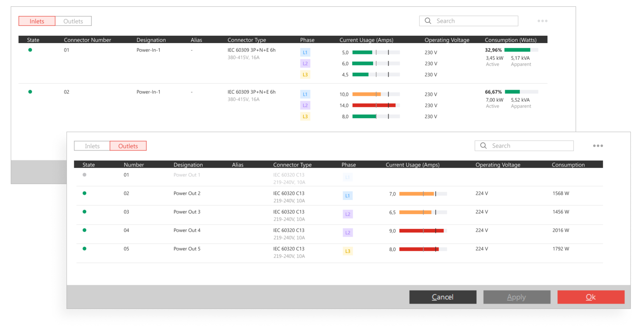Viewport: 644px width, 327px height.
Task: Click the L2 phase badge of inlet 02
Action: (305, 105)
